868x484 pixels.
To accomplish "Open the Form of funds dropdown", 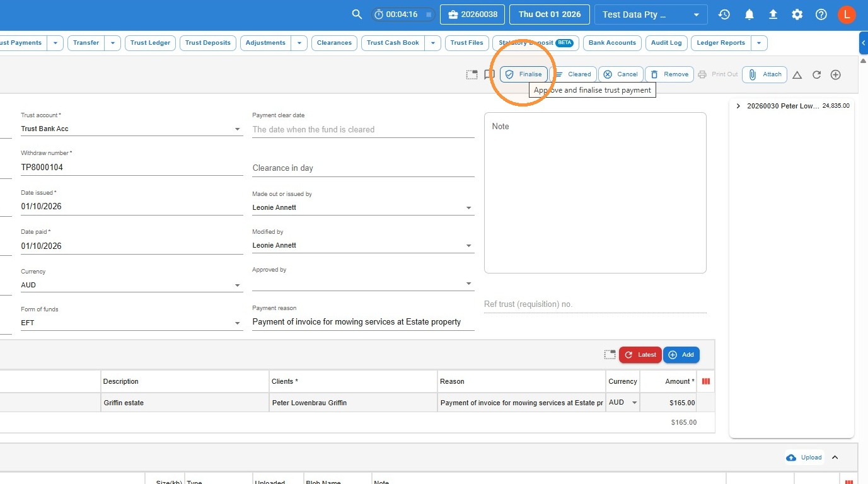I will coord(132,323).
